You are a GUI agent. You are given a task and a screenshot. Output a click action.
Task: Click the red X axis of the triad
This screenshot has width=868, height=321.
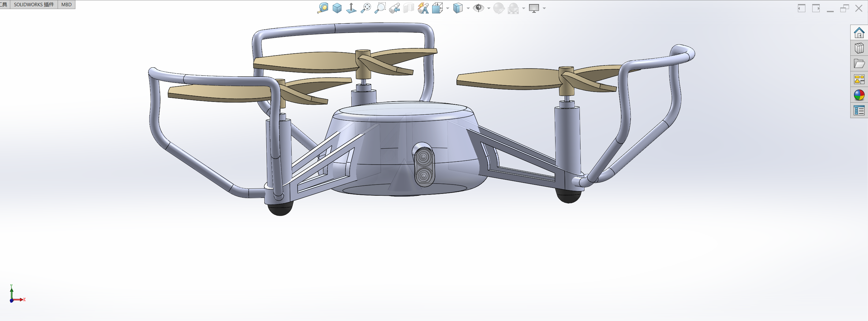[18, 299]
